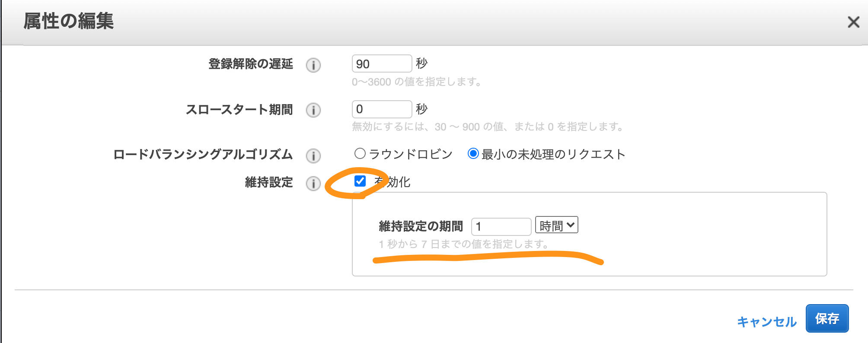Image resolution: width=868 pixels, height=343 pixels.
Task: Close the 属性の編集 dialog with X
Action: [x=853, y=22]
